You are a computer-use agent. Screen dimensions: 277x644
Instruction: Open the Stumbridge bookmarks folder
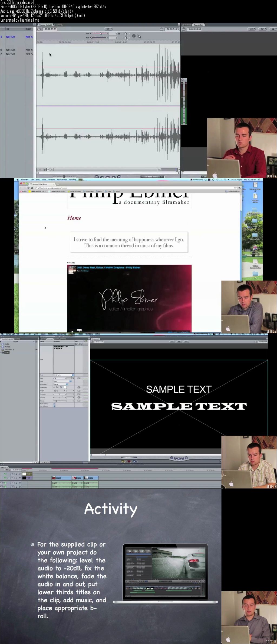[x=88, y=191]
